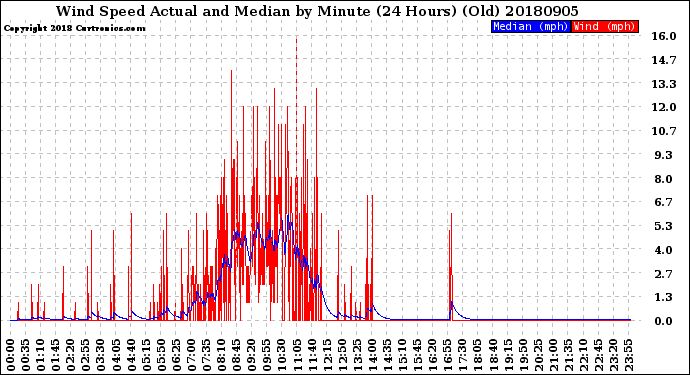The height and width of the screenshot is (375, 690).
Task: Click the 14:00 time axis label
Action: pyautogui.click(x=372, y=355)
